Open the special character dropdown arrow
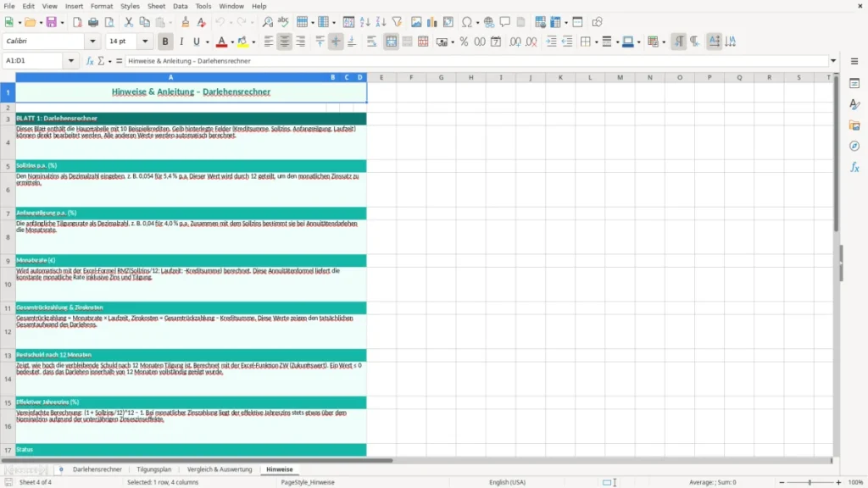Image resolution: width=868 pixels, height=488 pixels. [477, 23]
